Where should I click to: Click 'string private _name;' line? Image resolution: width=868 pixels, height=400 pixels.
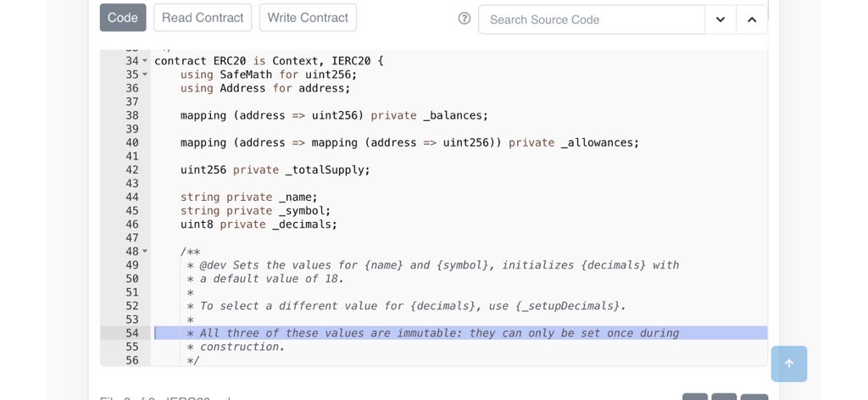pyautogui.click(x=249, y=197)
